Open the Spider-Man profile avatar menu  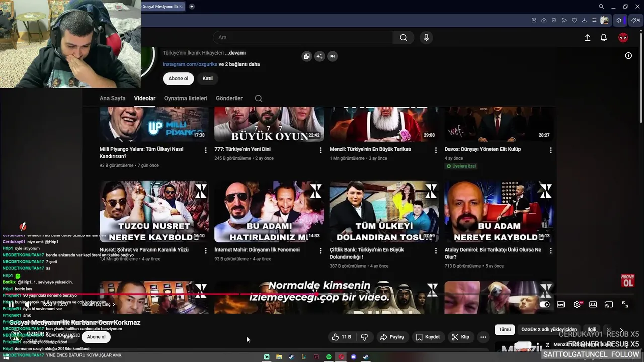point(623,38)
